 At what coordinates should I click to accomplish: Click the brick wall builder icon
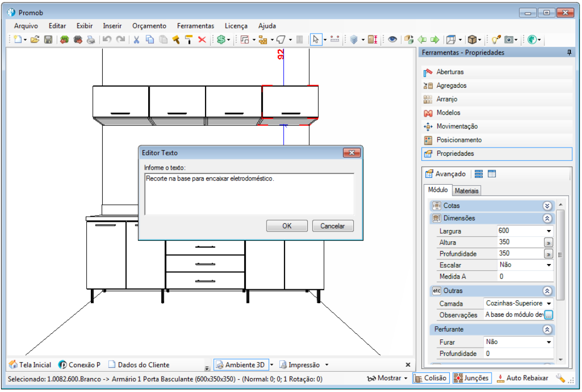point(263,39)
